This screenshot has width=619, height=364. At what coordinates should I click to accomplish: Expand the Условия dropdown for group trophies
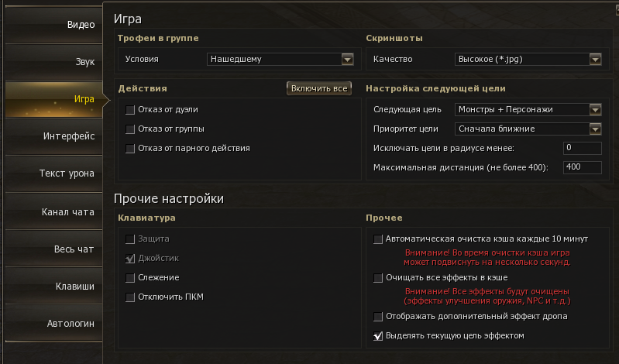point(348,59)
